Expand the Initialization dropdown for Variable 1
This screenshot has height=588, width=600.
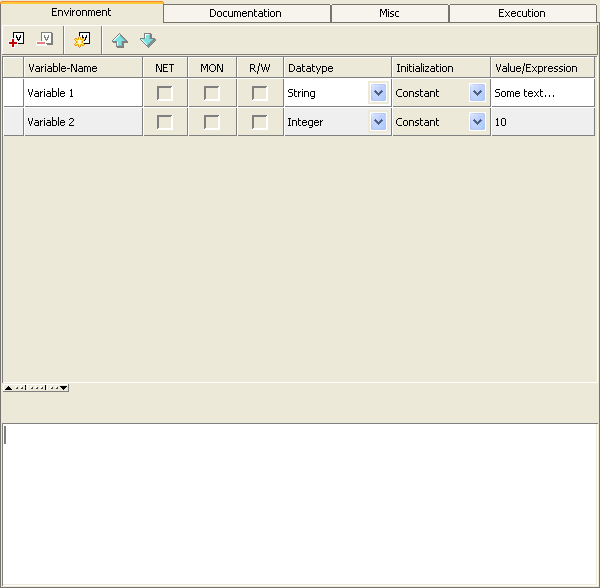tap(477, 93)
